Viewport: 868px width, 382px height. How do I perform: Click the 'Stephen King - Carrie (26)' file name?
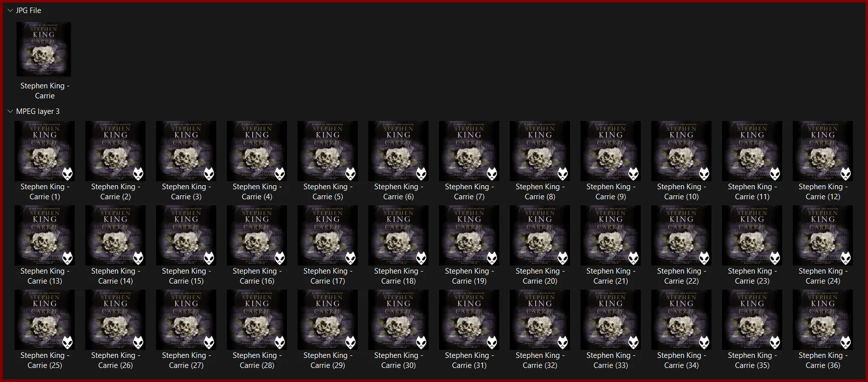[115, 360]
